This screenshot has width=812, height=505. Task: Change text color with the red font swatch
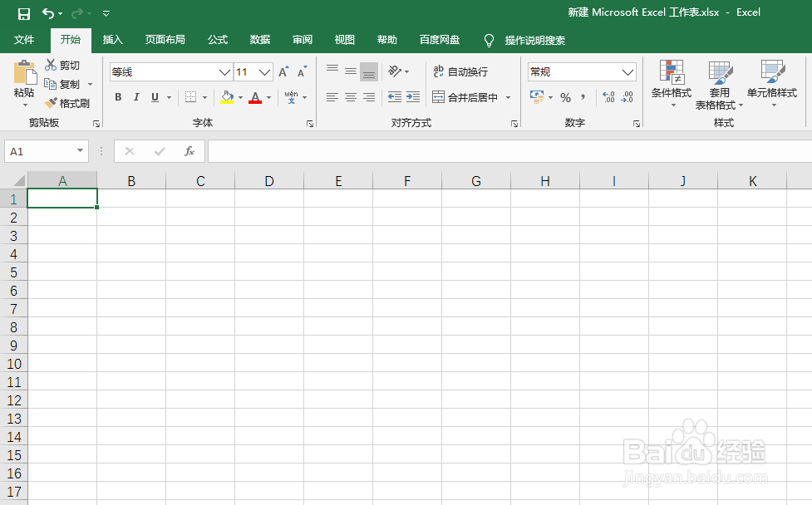pos(255,97)
